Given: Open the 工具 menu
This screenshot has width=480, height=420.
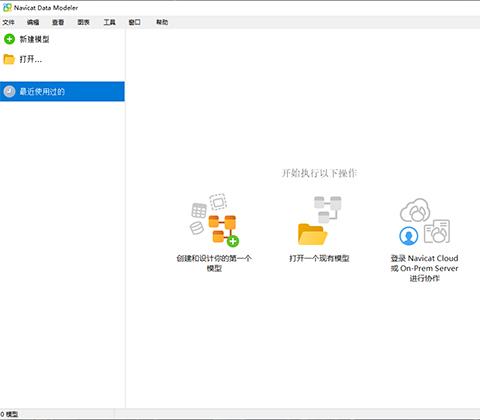Looking at the screenshot, I should [x=109, y=22].
